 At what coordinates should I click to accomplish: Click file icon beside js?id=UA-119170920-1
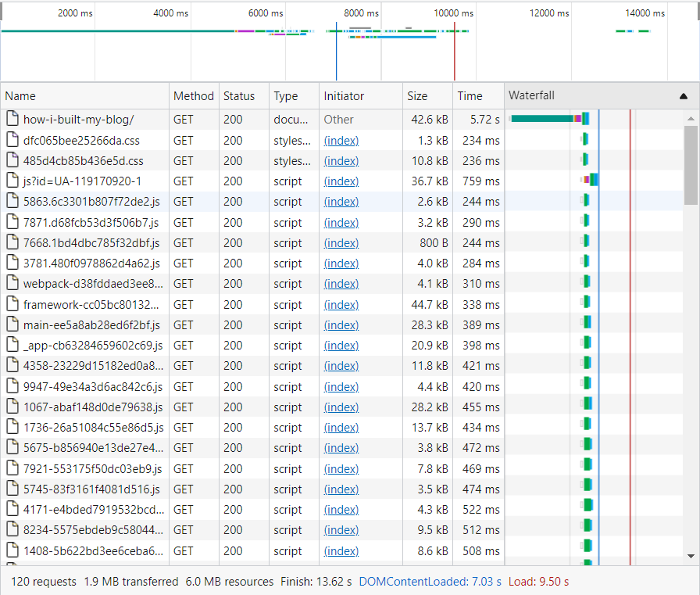(x=12, y=181)
